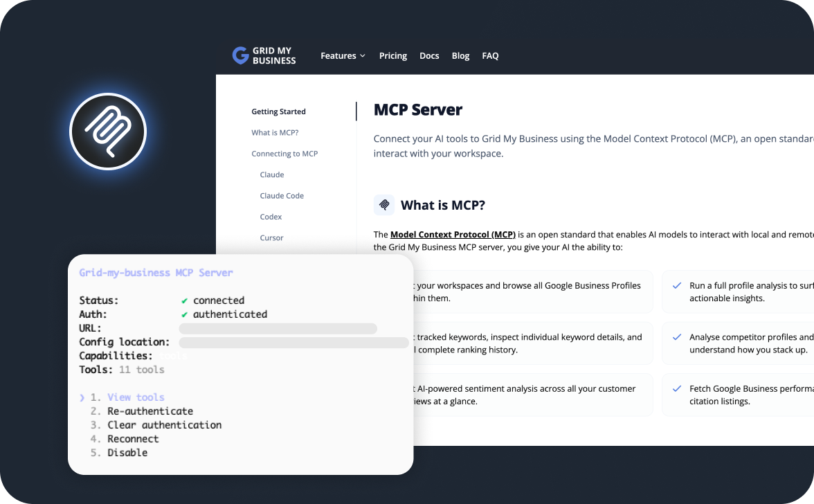
Task: Select Cursor in the sidebar
Action: 271,237
